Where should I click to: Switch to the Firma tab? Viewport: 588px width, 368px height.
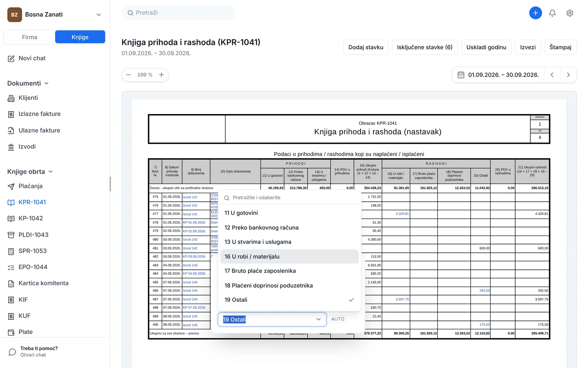[29, 37]
